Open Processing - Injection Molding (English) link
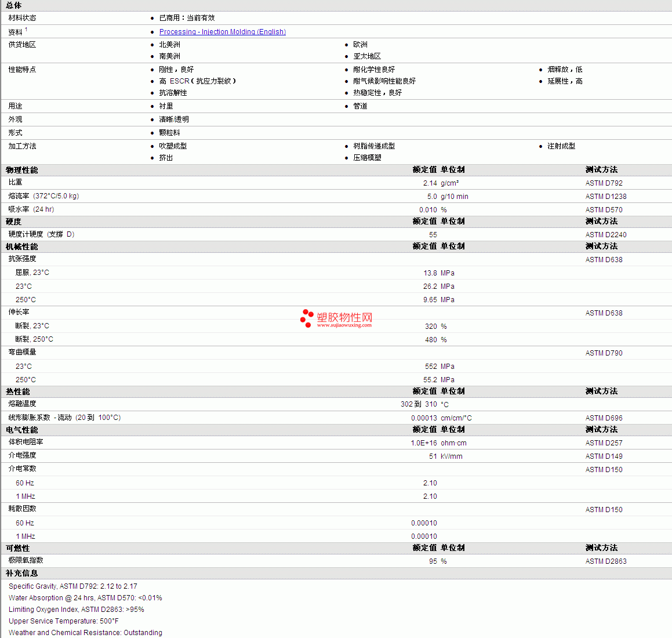Screen dimensions: 672x638 pyautogui.click(x=223, y=32)
